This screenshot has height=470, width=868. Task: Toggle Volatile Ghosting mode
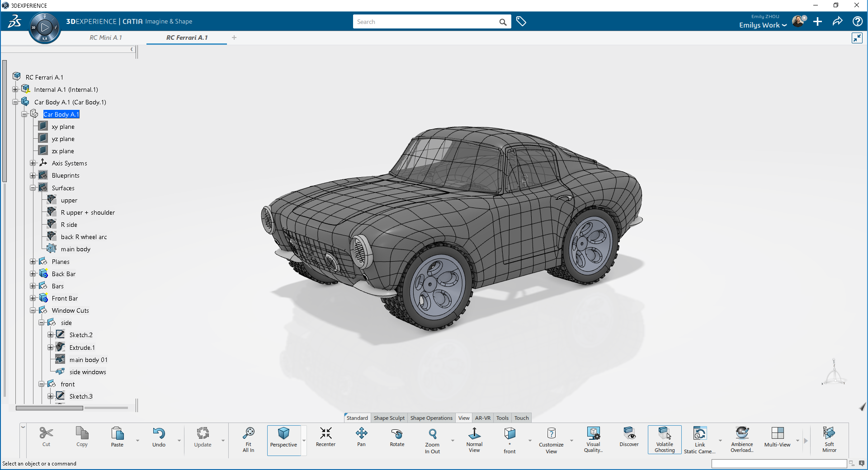click(664, 439)
